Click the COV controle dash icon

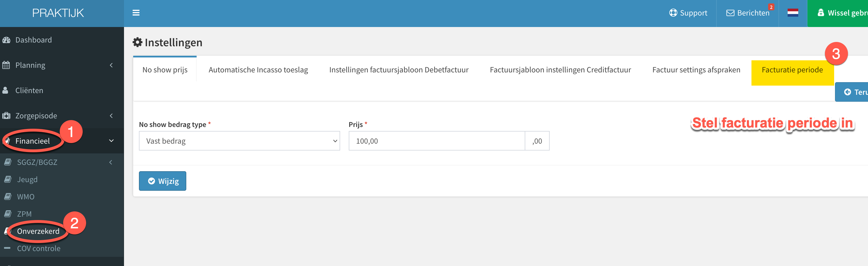7,248
